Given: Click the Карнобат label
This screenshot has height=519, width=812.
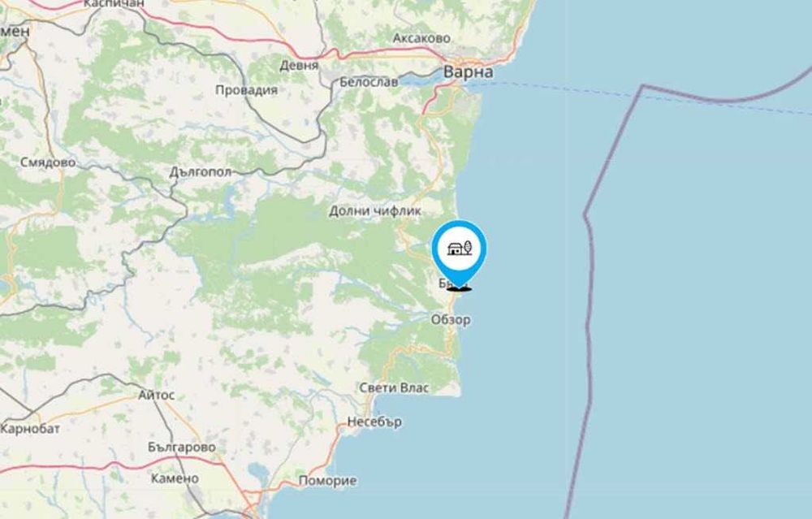Looking at the screenshot, I should click(30, 429).
